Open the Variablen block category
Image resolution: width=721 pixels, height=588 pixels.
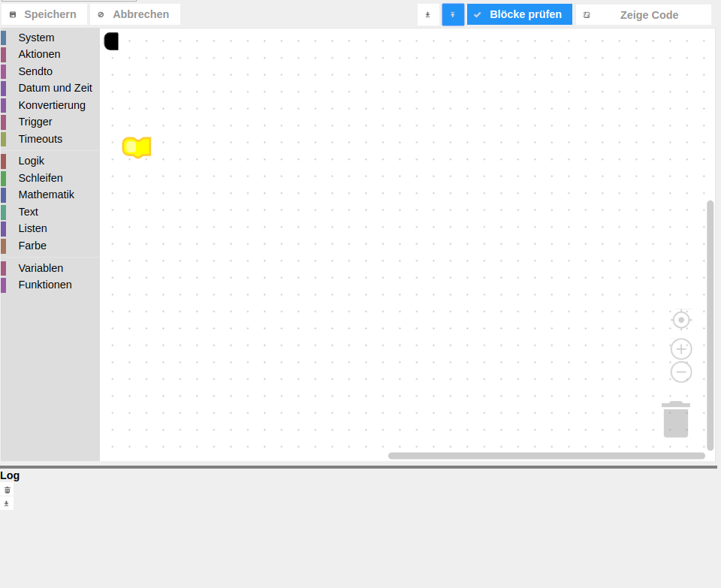pyautogui.click(x=50, y=268)
